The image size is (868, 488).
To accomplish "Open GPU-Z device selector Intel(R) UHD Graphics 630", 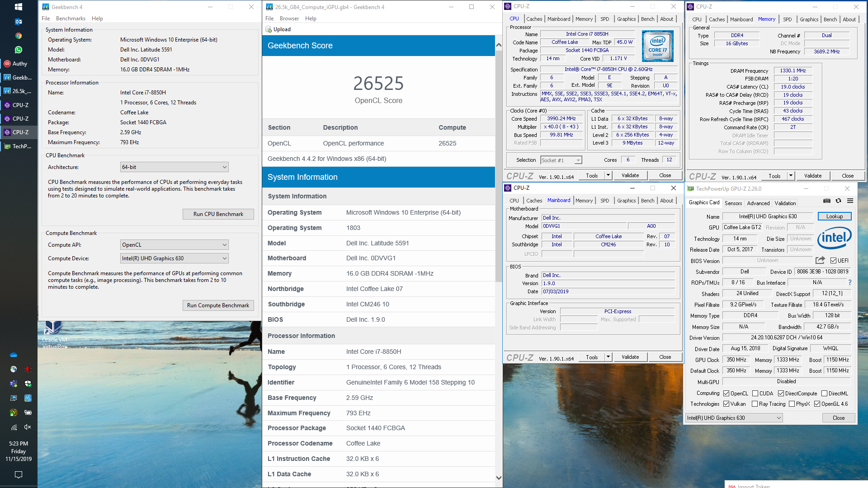I will point(734,418).
